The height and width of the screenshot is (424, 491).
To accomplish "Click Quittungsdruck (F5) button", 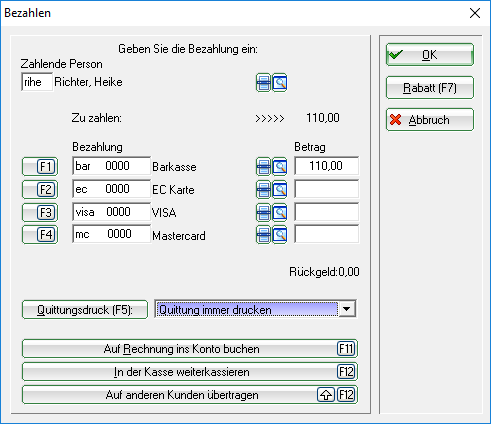I will point(85,310).
